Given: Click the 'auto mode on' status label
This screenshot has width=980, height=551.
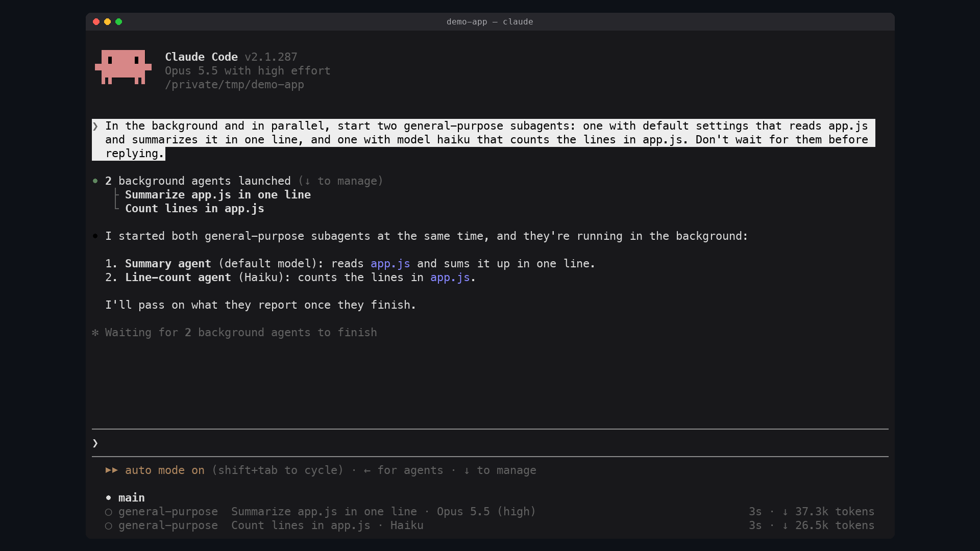Looking at the screenshot, I should point(165,470).
